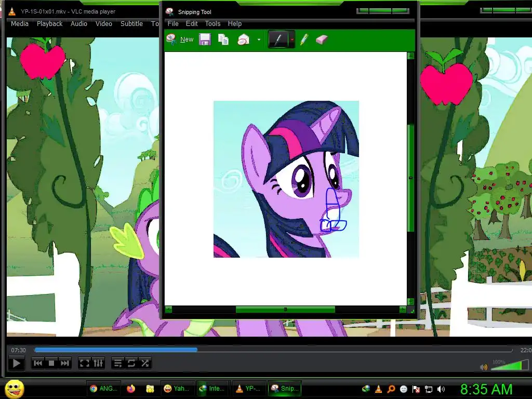
Task: Toggle VLC playlist view
Action: coord(118,363)
